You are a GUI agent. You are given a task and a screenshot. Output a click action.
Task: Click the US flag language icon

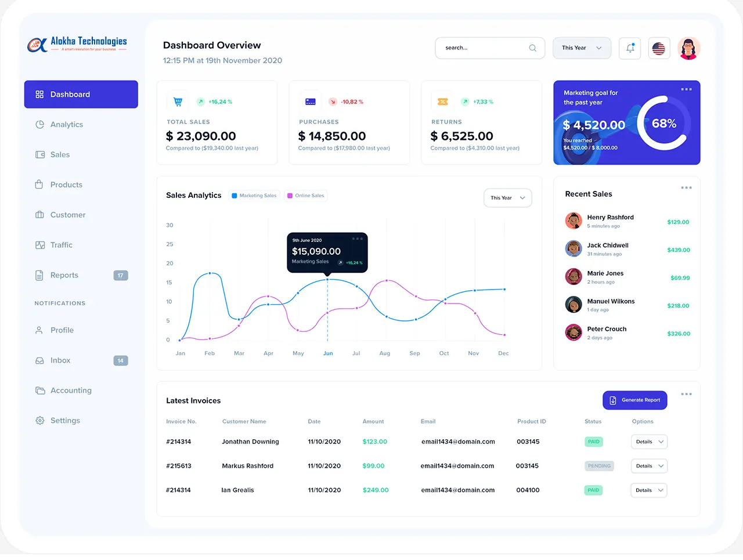(x=658, y=48)
